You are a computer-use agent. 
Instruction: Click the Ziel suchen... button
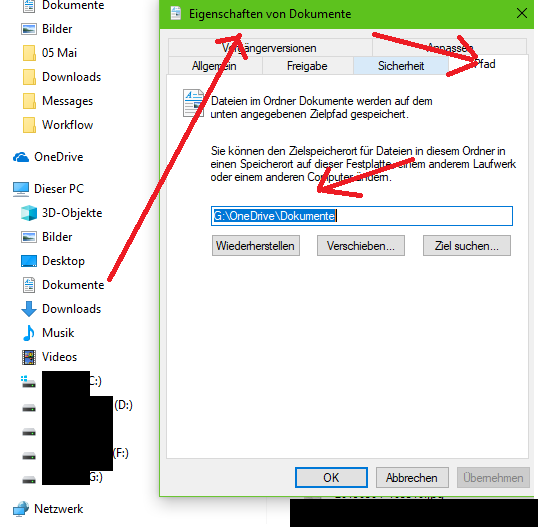[x=467, y=246]
